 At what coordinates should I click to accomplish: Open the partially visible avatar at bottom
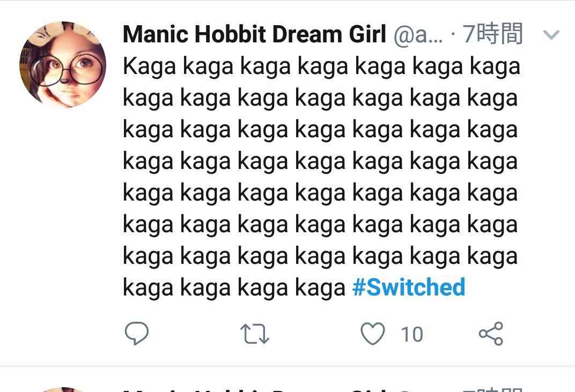point(62,389)
